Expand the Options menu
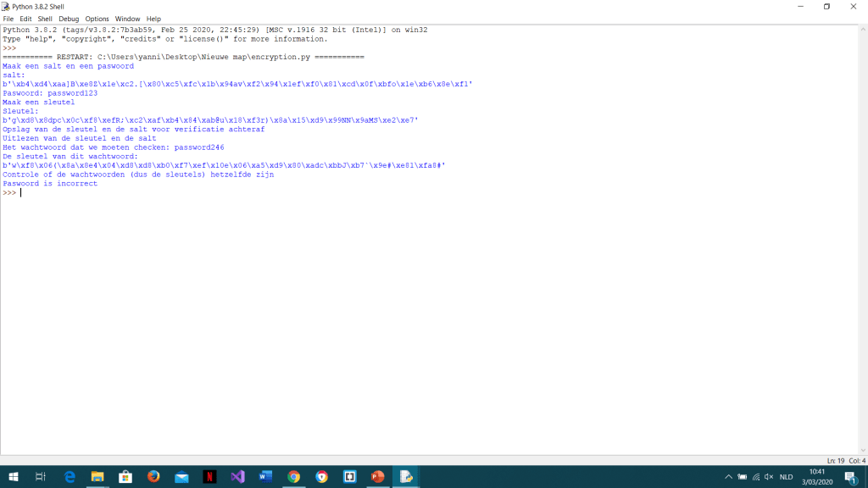This screenshot has height=488, width=868. click(x=97, y=19)
